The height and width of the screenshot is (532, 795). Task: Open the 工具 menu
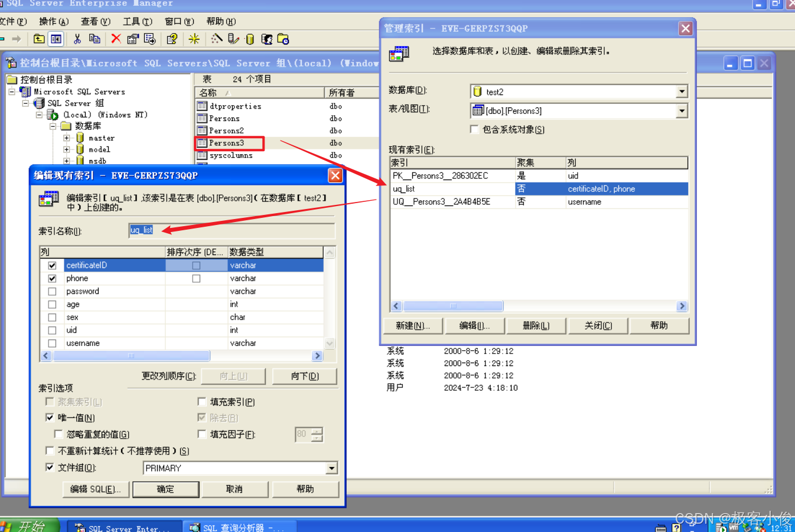coord(138,22)
